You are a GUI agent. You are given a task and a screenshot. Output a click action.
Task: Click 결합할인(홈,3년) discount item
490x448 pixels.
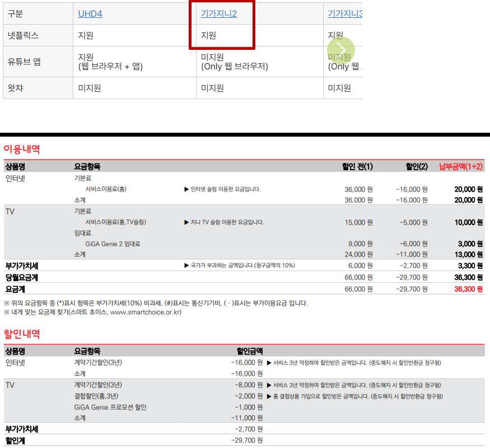pyautogui.click(x=96, y=396)
